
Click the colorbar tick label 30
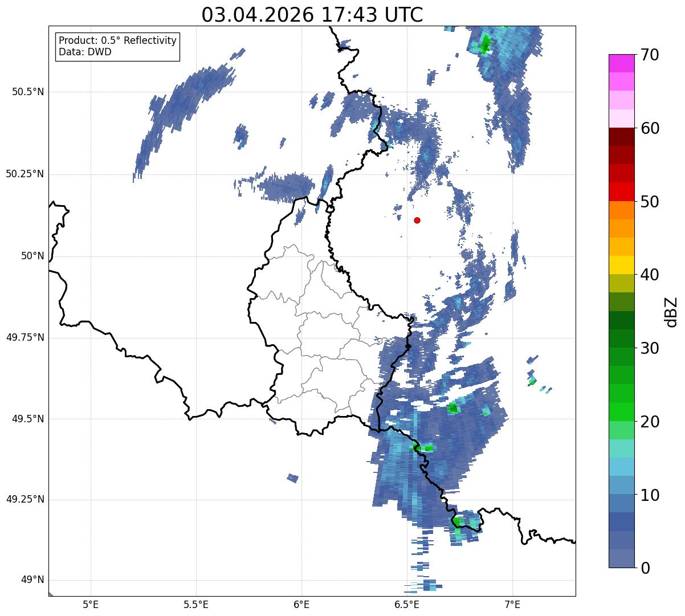(651, 348)
